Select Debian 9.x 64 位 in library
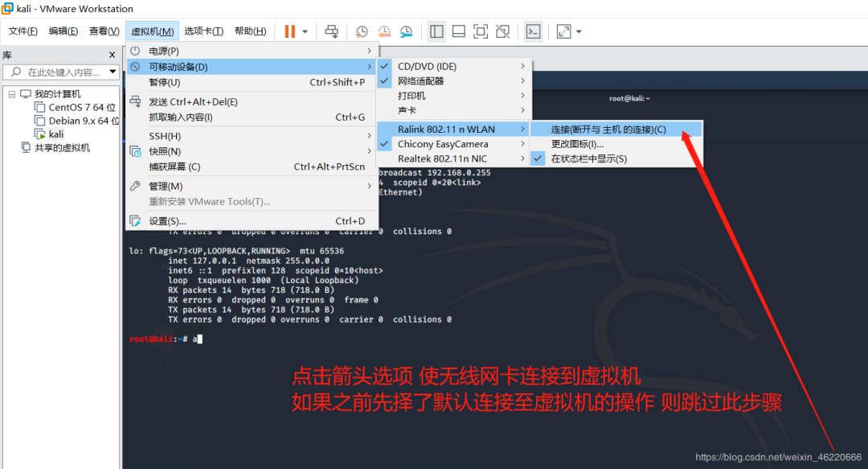The width and height of the screenshot is (868, 469). click(77, 121)
